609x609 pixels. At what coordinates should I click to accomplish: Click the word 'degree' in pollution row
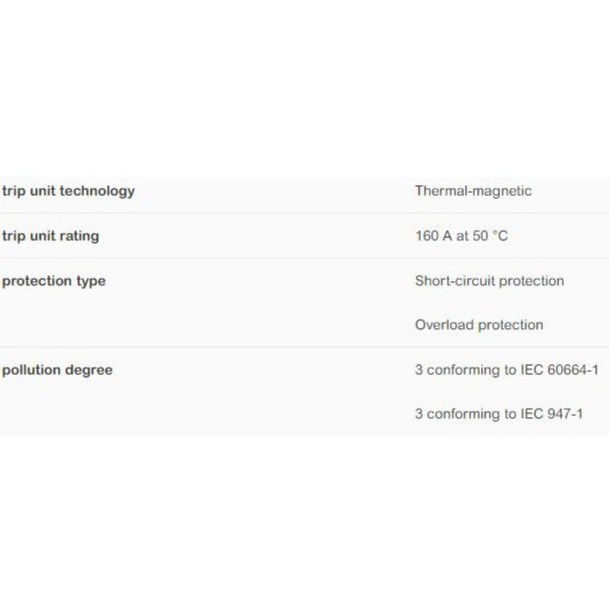(x=87, y=370)
